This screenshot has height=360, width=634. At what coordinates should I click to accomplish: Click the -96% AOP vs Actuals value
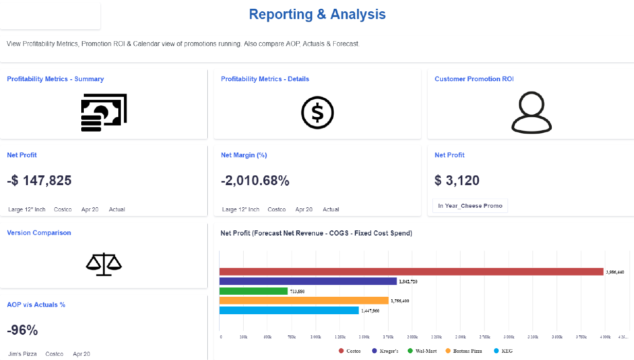pos(22,330)
